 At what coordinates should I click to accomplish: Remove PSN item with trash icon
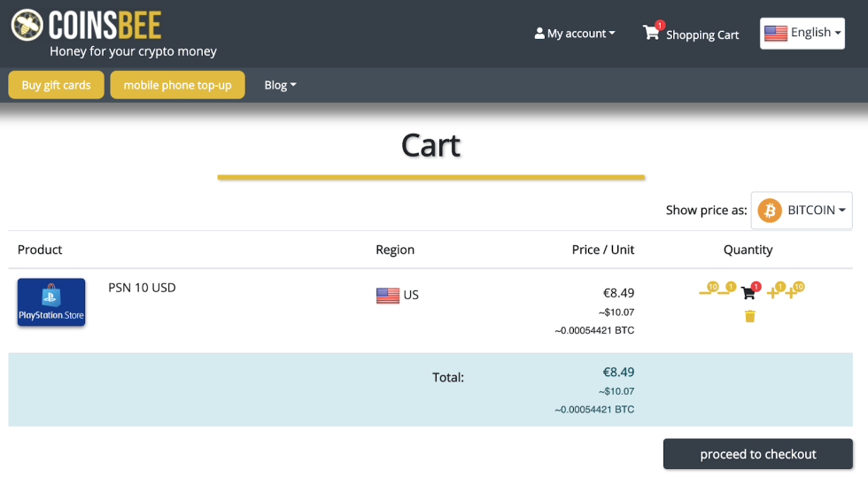coord(749,317)
